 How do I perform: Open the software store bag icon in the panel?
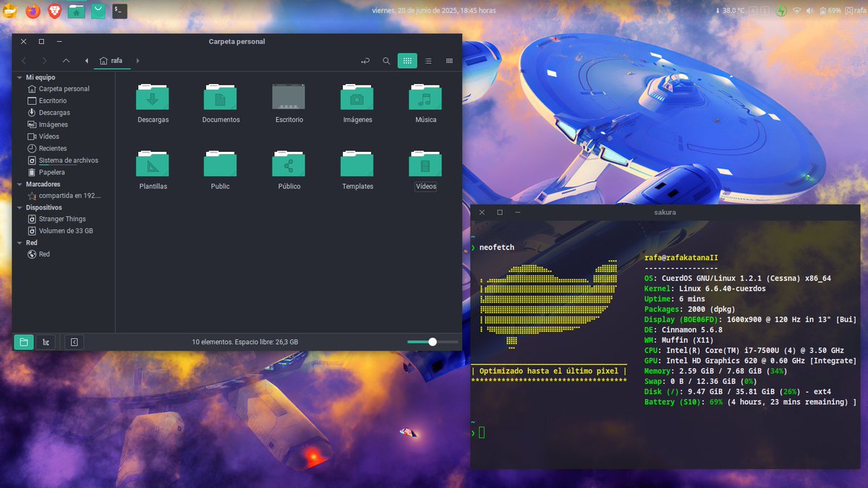coord(98,11)
